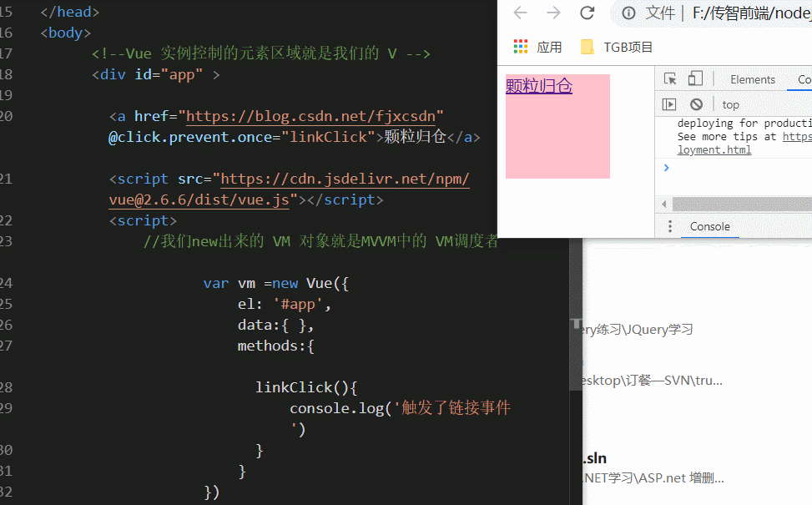Screen dimensions: 812x505
Task: Click the 颗粒归仓 link on the page
Action: pyautogui.click(x=539, y=85)
